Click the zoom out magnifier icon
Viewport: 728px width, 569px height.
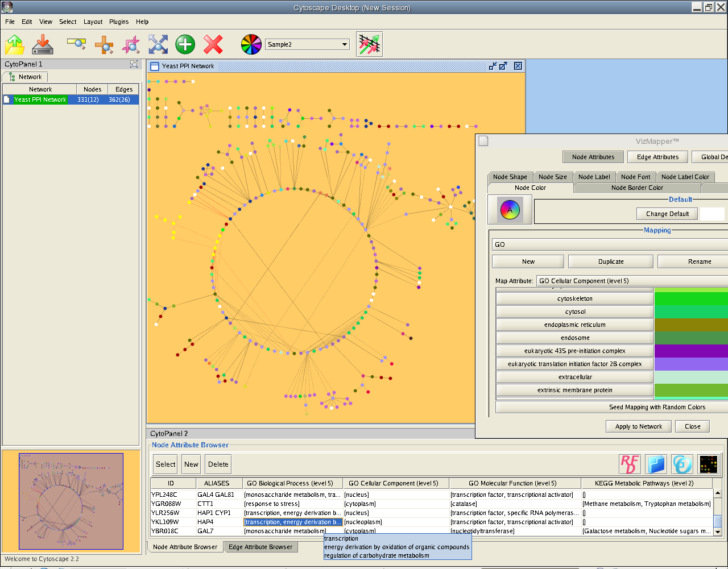pyautogui.click(x=76, y=44)
